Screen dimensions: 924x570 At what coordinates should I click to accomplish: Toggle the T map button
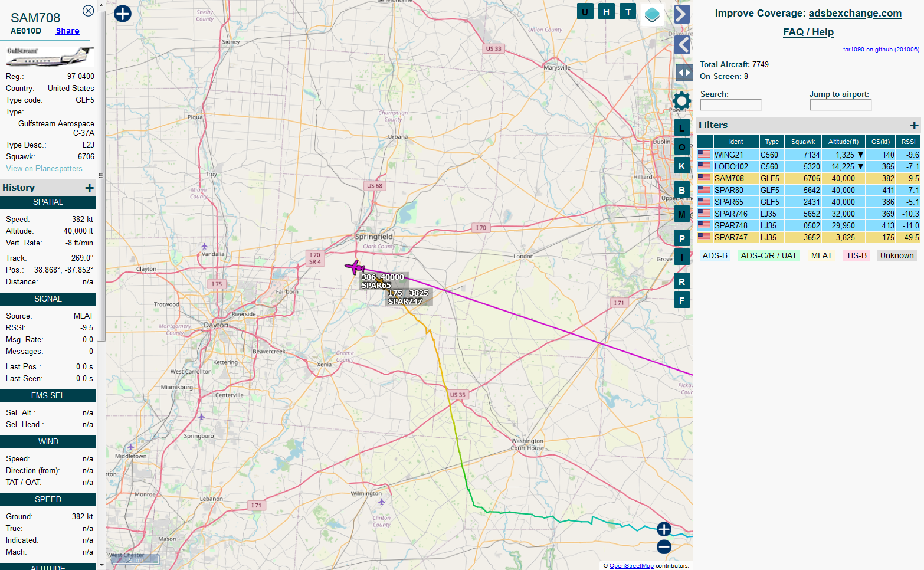[x=628, y=11]
